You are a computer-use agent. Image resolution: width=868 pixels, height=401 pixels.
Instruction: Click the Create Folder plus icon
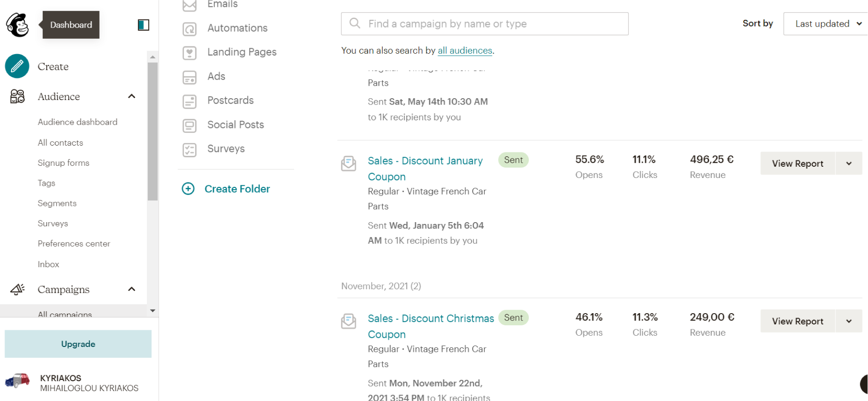[x=188, y=189]
